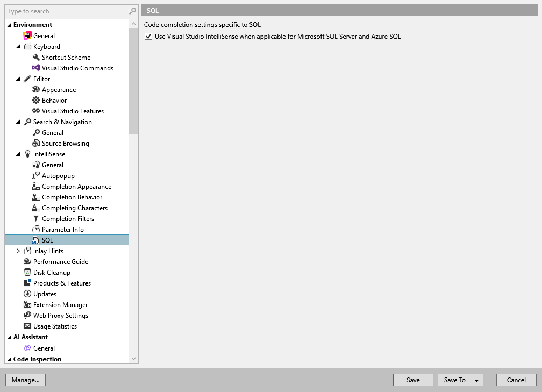This screenshot has height=392, width=542.
Task: Click the Web Proxy Settings icon
Action: point(27,315)
